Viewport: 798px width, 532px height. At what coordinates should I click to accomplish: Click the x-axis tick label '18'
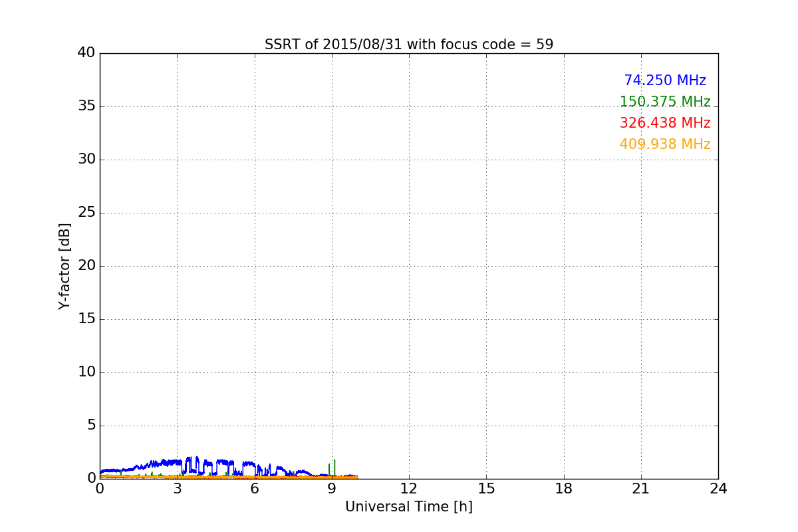click(564, 489)
